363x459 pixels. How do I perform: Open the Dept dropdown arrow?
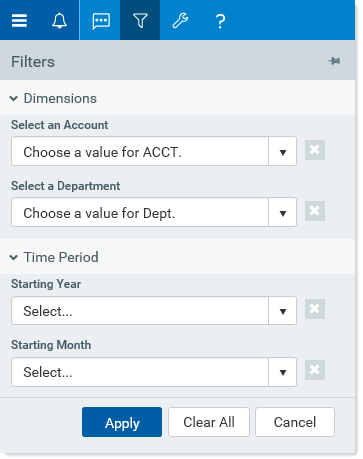pos(283,213)
